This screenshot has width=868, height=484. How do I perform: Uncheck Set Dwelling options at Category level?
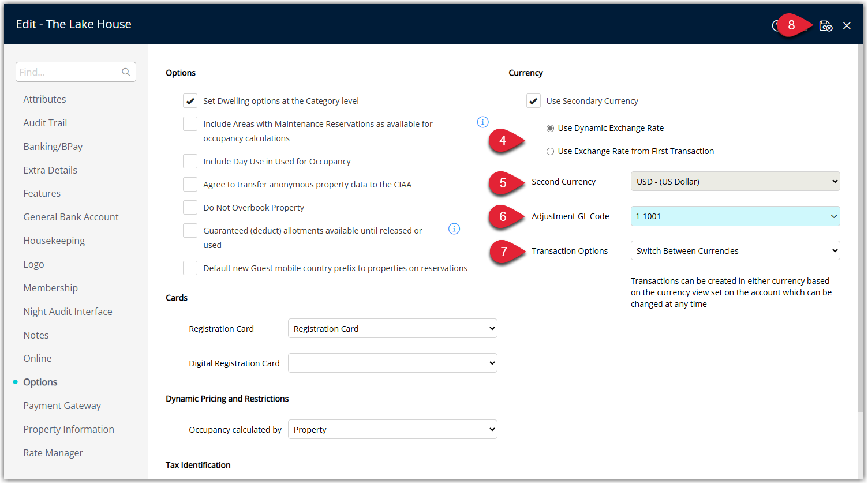click(x=190, y=101)
